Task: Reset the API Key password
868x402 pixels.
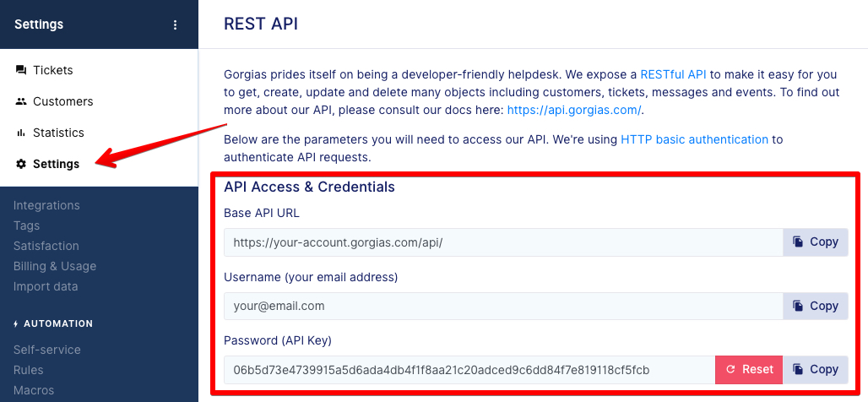Action: [749, 369]
